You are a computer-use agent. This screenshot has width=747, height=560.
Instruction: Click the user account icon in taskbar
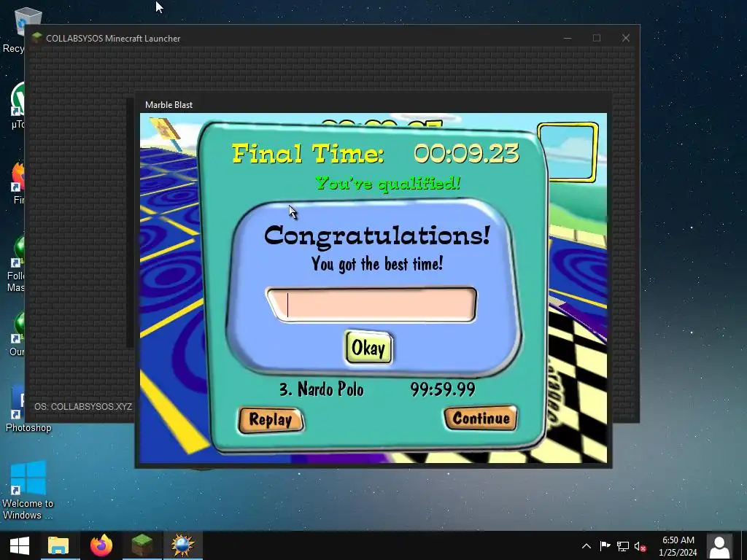(720, 546)
